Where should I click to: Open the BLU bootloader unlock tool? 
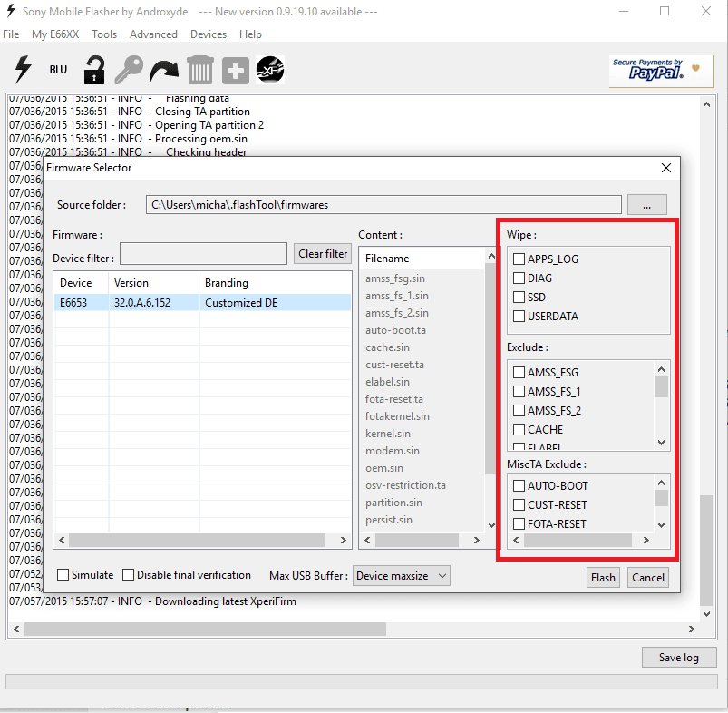click(x=58, y=70)
